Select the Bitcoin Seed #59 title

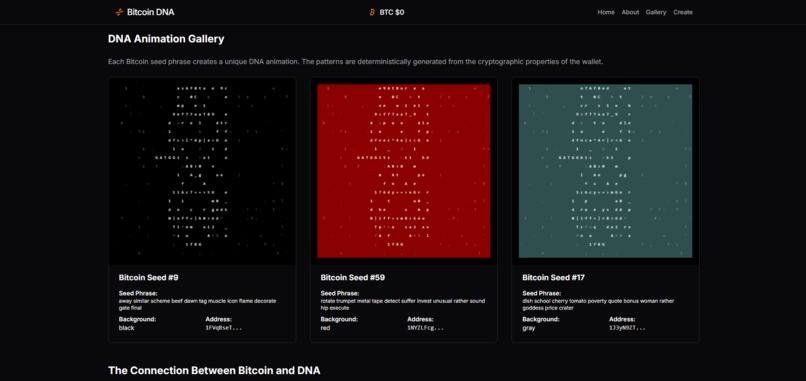coord(353,278)
